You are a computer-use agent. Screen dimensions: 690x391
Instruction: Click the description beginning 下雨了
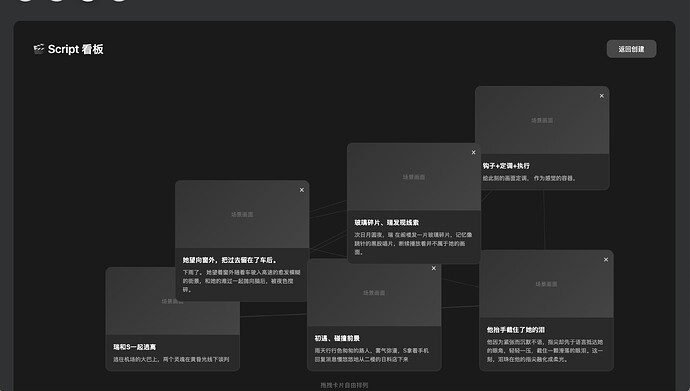click(242, 281)
